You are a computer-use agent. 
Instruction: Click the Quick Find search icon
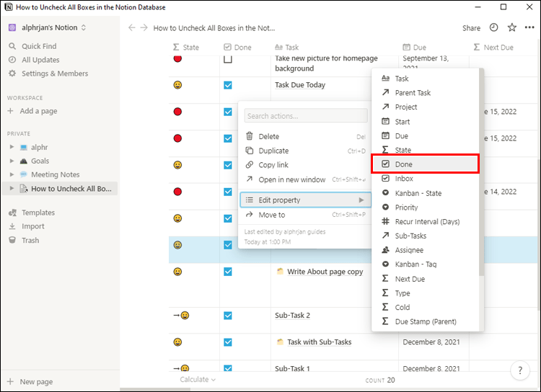12,46
